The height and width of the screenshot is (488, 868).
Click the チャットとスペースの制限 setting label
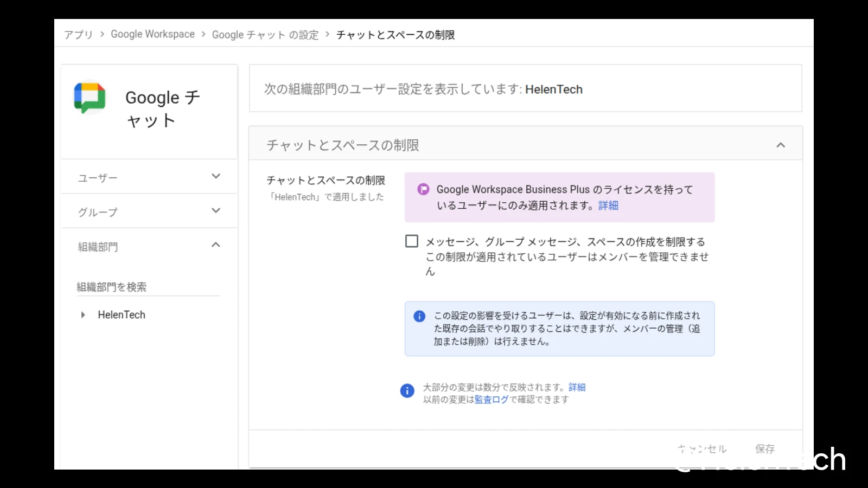click(325, 181)
